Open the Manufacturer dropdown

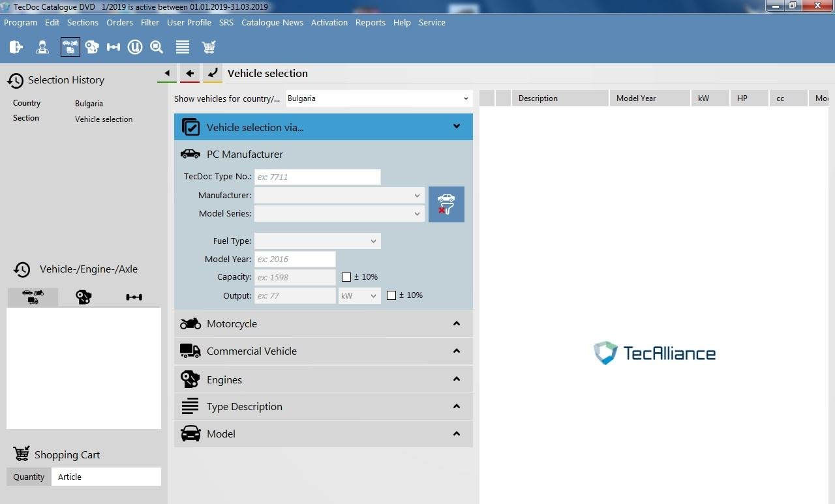(339, 195)
